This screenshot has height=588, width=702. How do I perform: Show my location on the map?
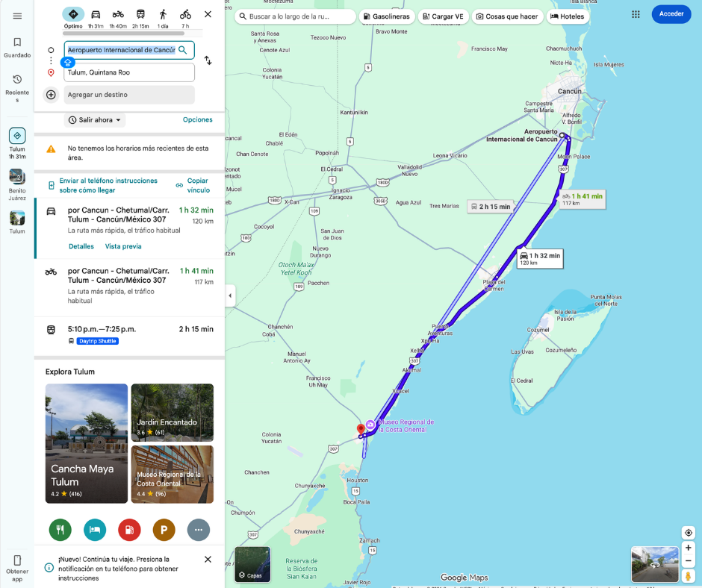(x=688, y=533)
